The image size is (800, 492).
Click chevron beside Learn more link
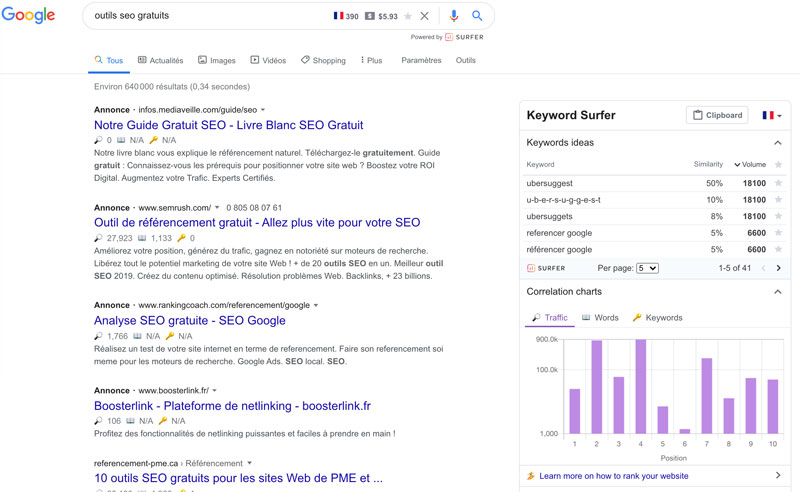[x=778, y=476]
